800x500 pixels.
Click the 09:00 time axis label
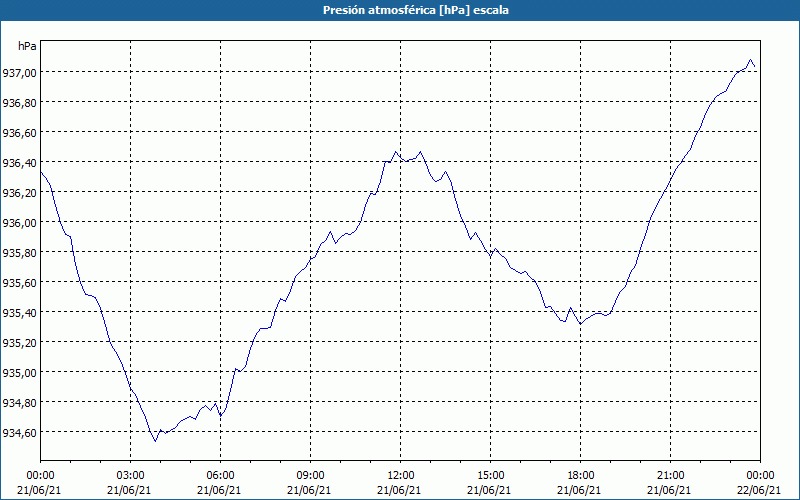[310, 476]
